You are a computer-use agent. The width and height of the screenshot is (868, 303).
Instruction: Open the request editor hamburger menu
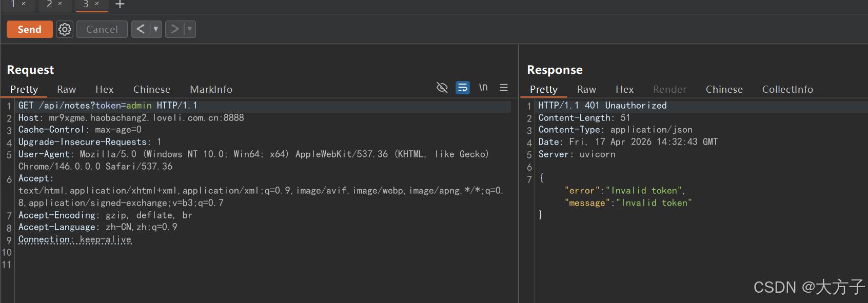click(x=504, y=88)
